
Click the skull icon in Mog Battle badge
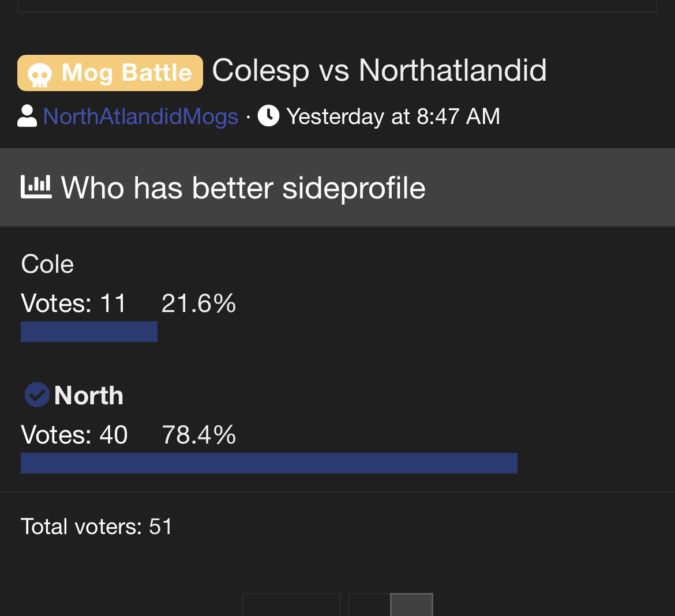40,75
